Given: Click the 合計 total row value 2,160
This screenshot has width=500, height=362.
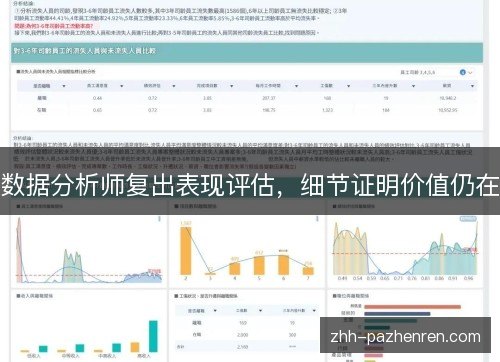Looking at the screenshot, I should click(x=242, y=347).
